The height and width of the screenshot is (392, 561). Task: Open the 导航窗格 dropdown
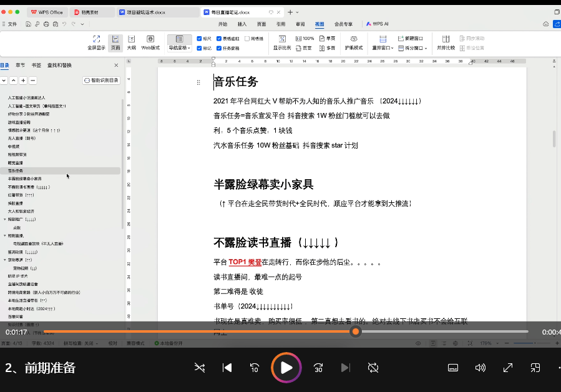[x=180, y=48]
